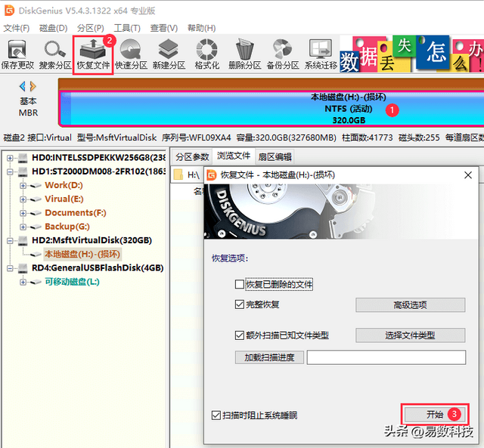Launch the 恢复文件 file recovery tool
The image size is (484, 448).
pos(93,54)
